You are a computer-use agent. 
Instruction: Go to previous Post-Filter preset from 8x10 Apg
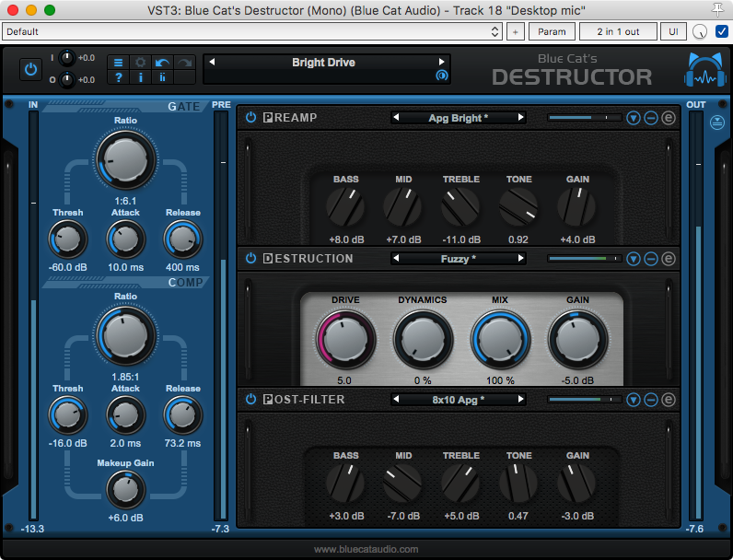[396, 399]
